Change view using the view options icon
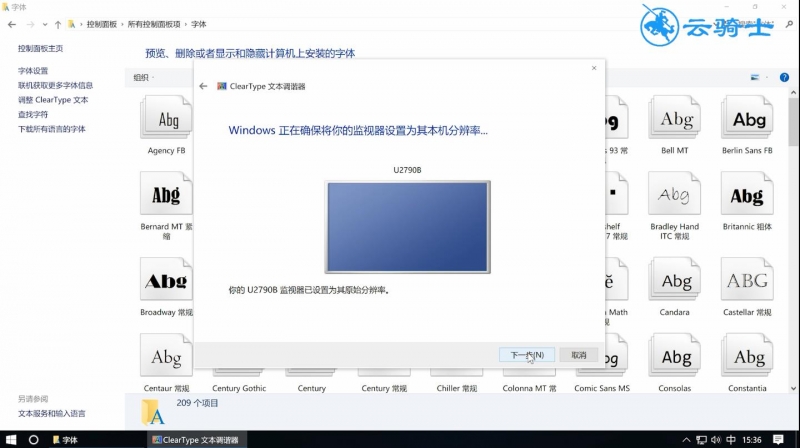 pos(755,78)
